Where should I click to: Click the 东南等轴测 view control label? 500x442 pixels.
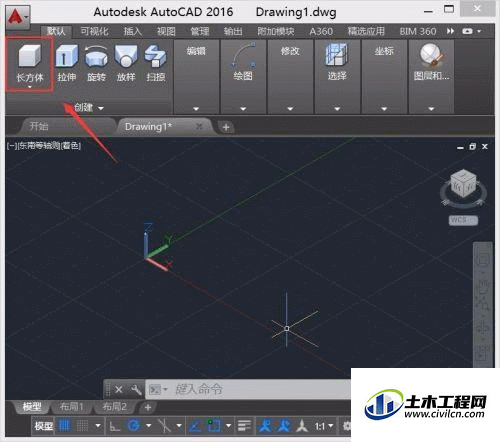pyautogui.click(x=39, y=146)
